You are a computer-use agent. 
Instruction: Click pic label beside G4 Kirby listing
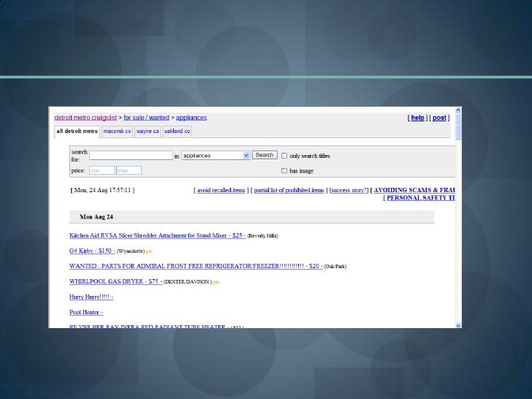tap(149, 251)
